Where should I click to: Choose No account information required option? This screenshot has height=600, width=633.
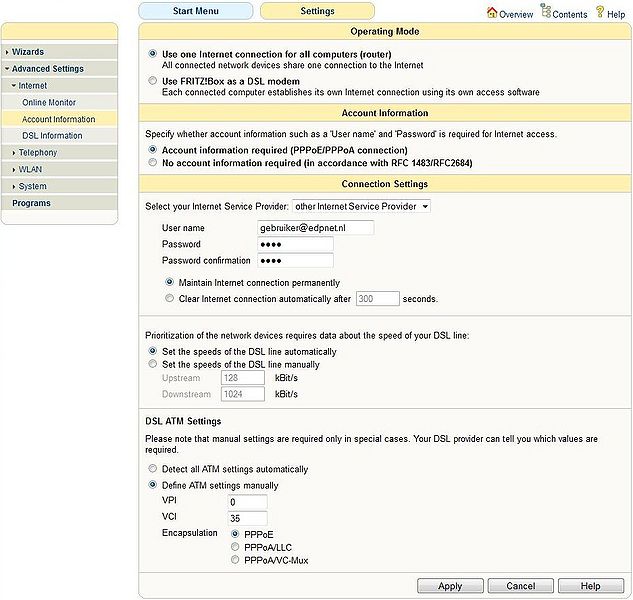(153, 163)
